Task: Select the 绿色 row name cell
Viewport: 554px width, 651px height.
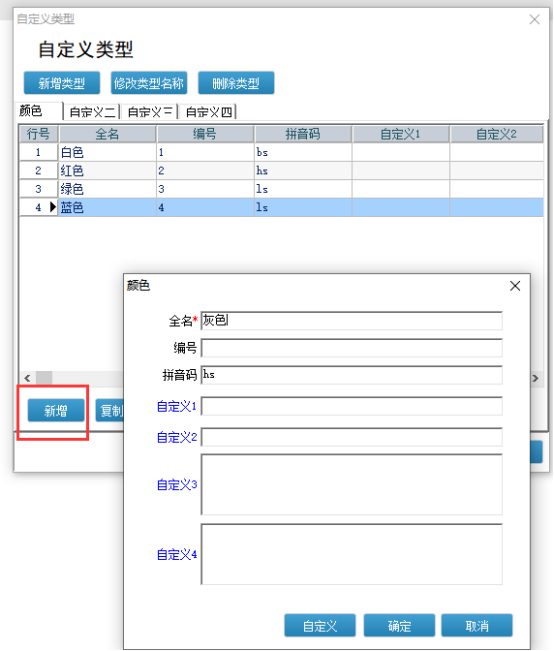Action: (107, 189)
